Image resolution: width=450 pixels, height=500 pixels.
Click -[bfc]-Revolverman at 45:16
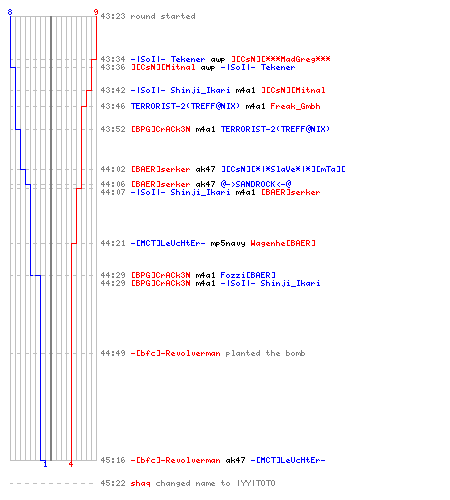click(x=175, y=460)
